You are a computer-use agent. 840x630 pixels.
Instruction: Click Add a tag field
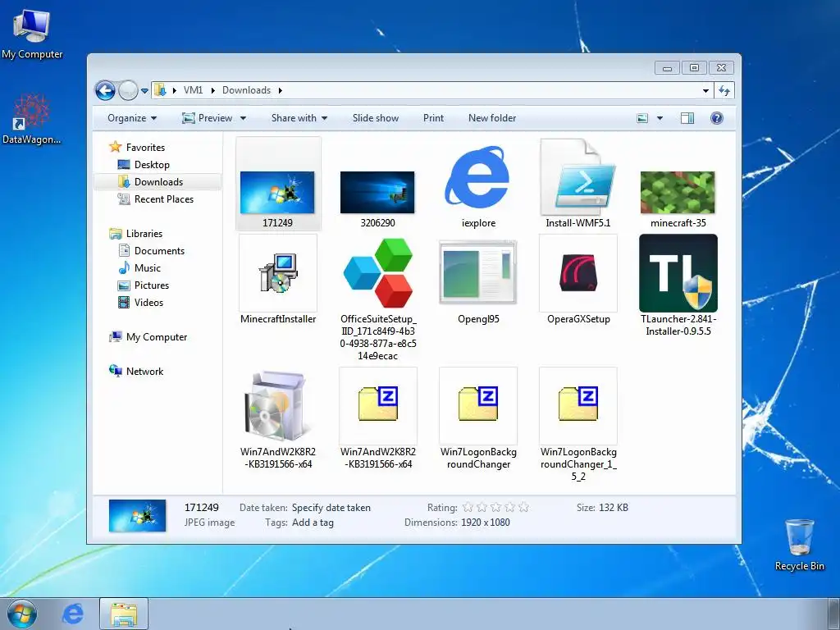(x=313, y=523)
